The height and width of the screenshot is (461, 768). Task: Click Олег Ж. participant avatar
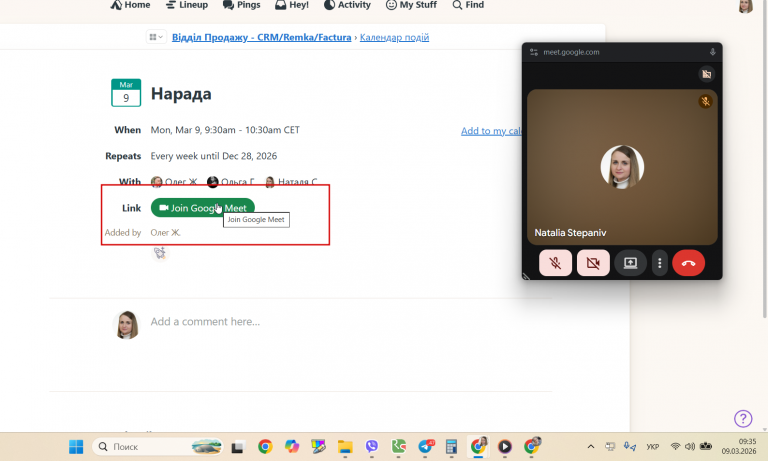click(156, 182)
